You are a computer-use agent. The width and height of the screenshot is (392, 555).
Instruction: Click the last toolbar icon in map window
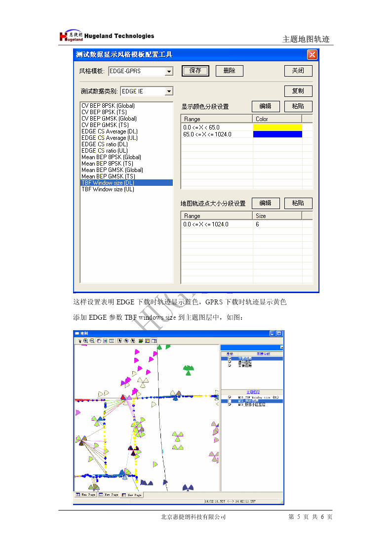[154, 341]
